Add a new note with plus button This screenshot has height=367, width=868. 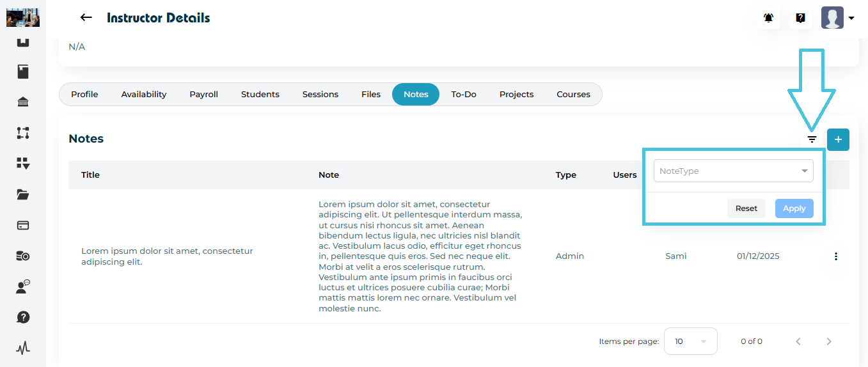(x=838, y=139)
